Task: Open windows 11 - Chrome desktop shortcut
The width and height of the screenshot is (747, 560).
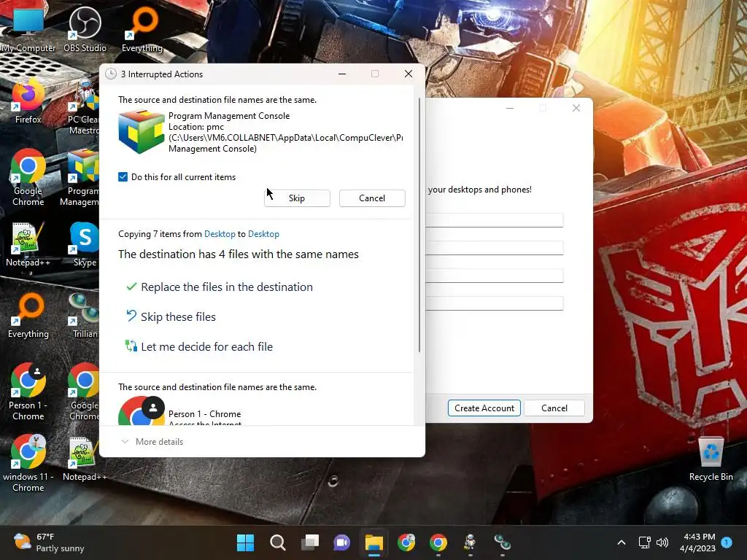Action: pos(28,463)
